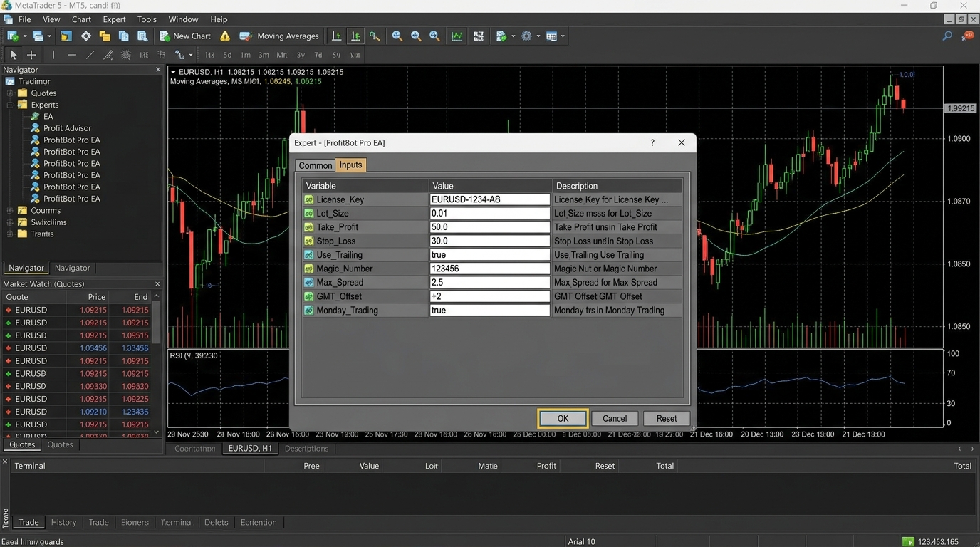Click the 1.99215 price label on scale
Viewport: 980px width, 547px height.
(x=960, y=108)
